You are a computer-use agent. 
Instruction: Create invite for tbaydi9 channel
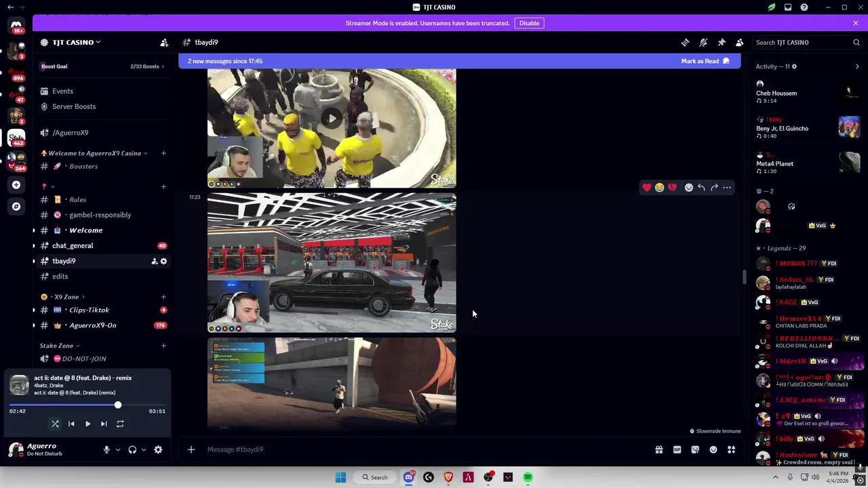coord(154,261)
